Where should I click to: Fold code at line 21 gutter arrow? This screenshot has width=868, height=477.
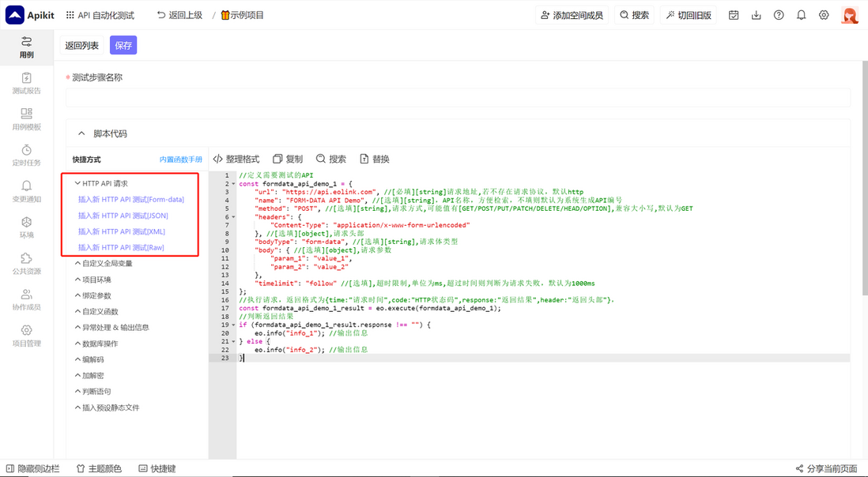pos(234,342)
